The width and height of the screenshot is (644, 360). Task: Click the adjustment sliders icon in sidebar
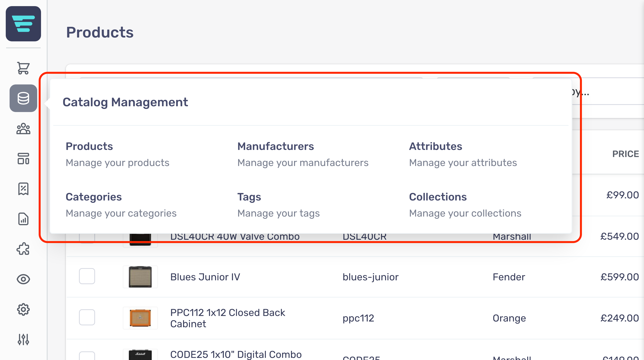point(23,340)
